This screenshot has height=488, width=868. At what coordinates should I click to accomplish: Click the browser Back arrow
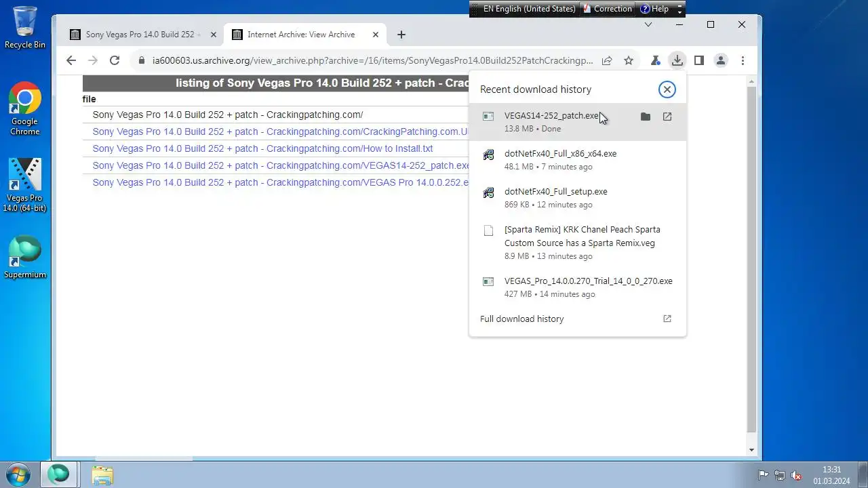click(x=71, y=60)
